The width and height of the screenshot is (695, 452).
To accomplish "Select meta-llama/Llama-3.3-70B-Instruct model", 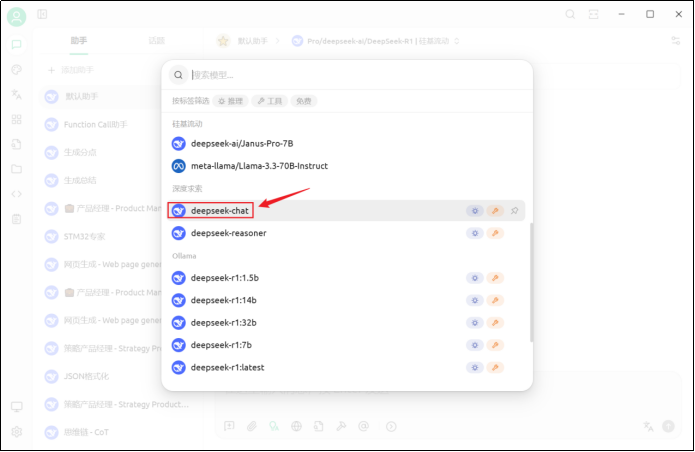I will [x=348, y=166].
